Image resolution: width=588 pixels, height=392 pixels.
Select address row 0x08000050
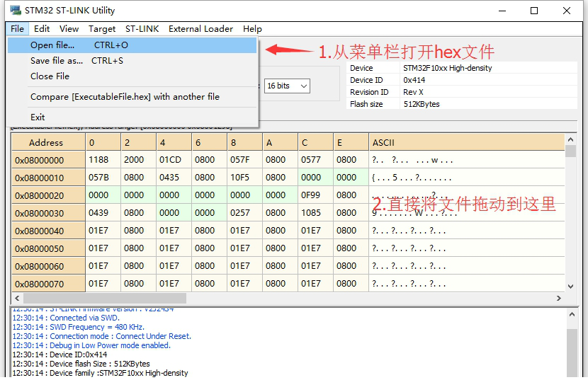pyautogui.click(x=48, y=248)
